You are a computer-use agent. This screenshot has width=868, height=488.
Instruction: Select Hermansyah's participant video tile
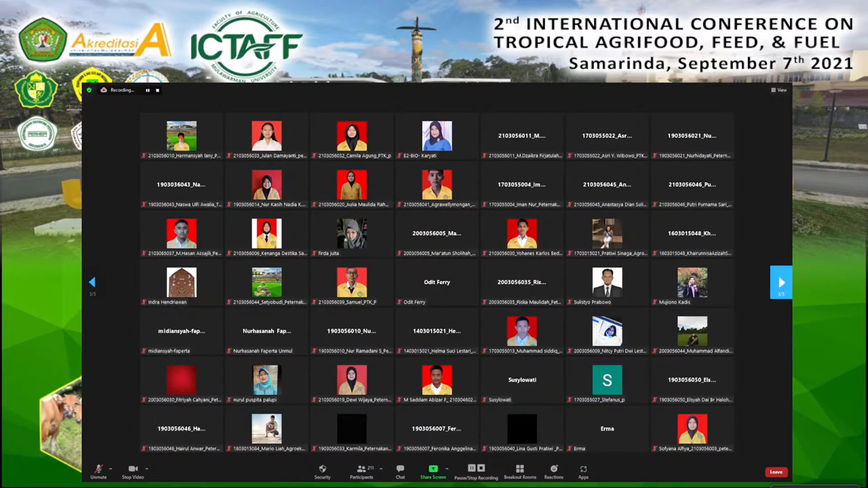[182, 136]
